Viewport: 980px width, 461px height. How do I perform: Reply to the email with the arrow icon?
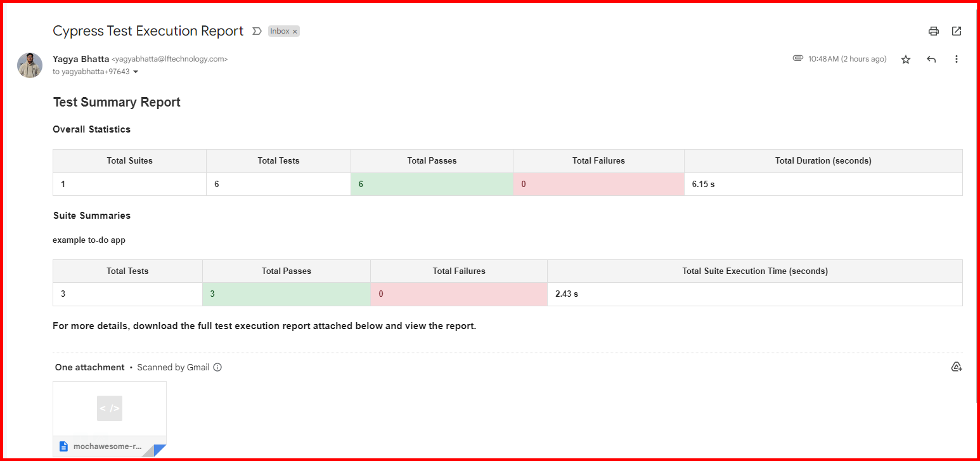coord(931,59)
